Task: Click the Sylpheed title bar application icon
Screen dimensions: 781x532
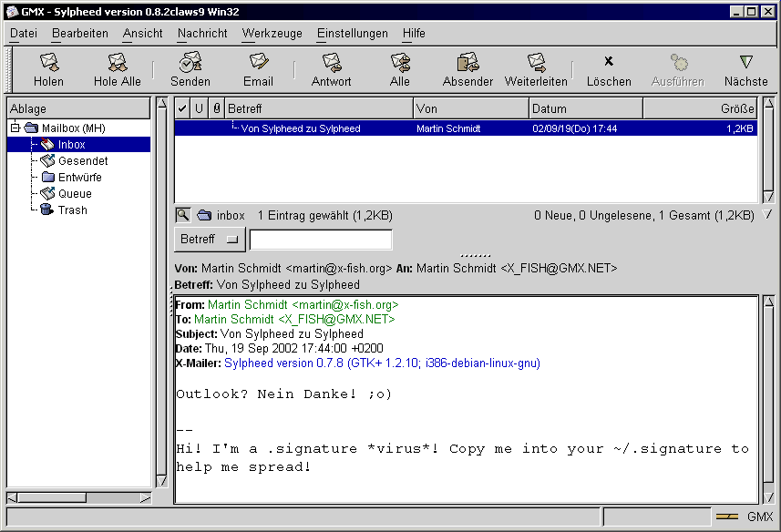Action: coord(12,12)
